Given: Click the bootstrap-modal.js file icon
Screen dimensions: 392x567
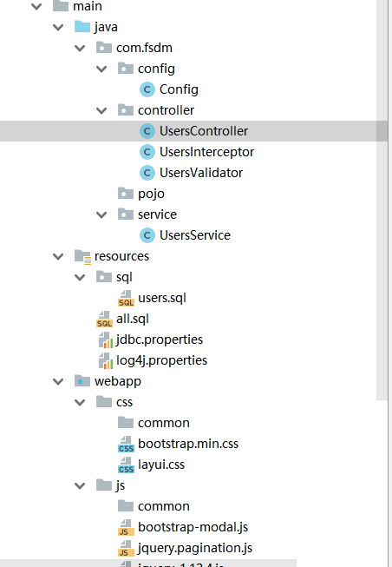Looking at the screenshot, I should click(x=126, y=528).
